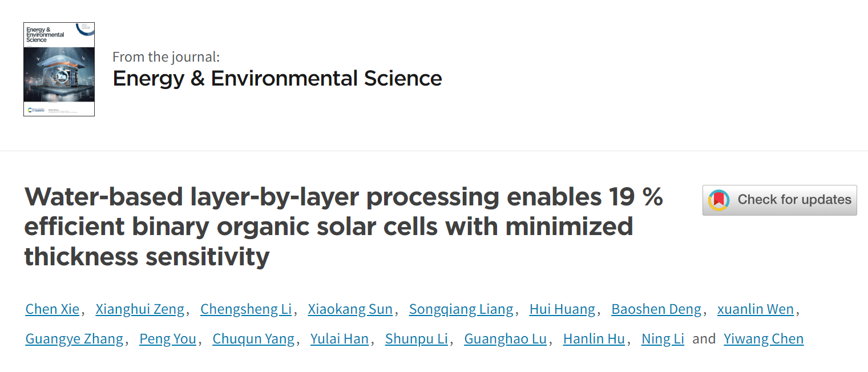Screen dimensions: 868x372
Task: Click author name Peng You
Action: pos(168,339)
